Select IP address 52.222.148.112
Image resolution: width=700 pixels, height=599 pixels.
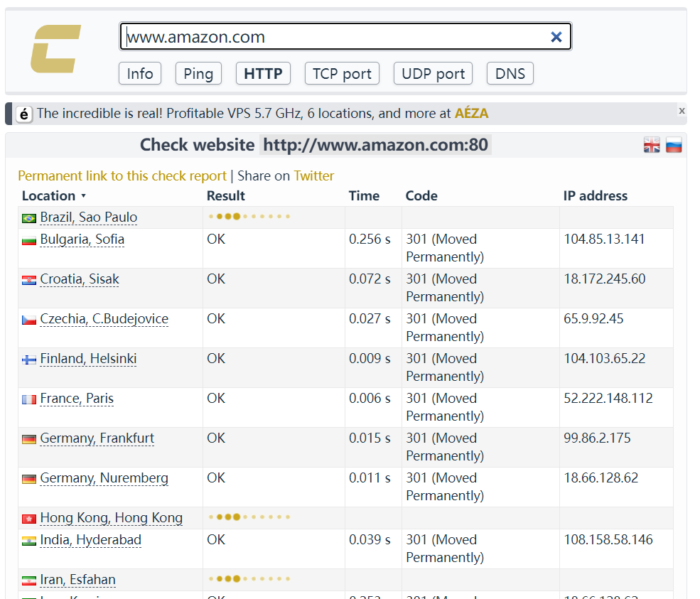(x=608, y=398)
